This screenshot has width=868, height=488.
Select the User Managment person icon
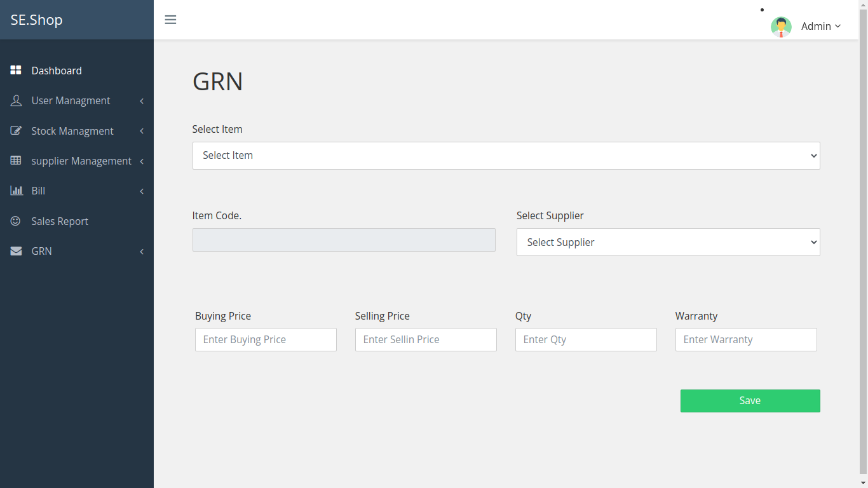[x=15, y=100]
